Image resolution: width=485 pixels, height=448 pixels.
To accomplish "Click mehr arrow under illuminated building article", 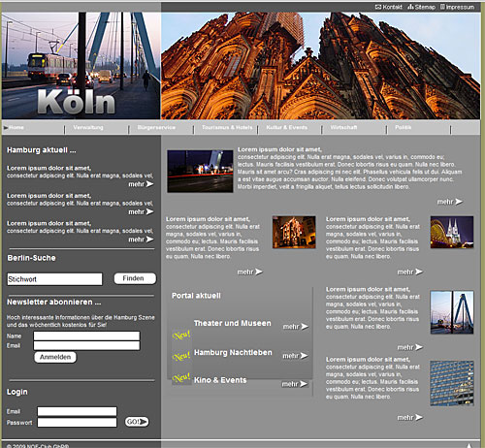I will click(250, 272).
